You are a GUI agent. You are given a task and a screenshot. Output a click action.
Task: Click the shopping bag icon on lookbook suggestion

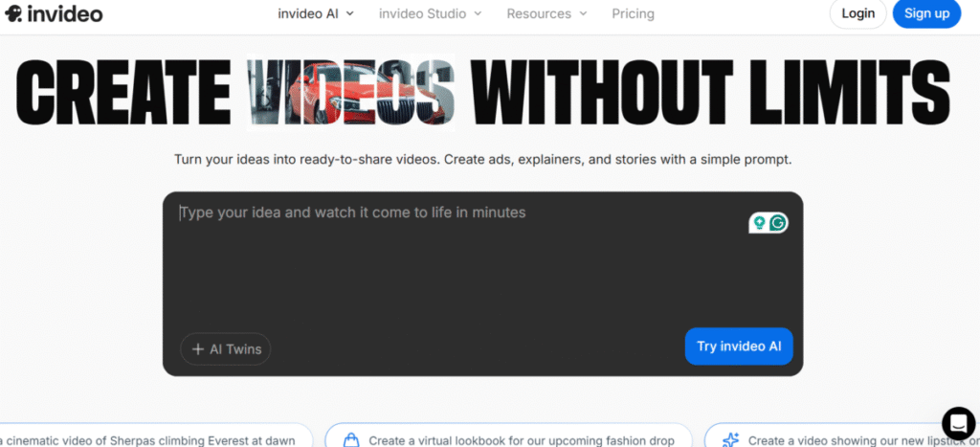tap(350, 439)
